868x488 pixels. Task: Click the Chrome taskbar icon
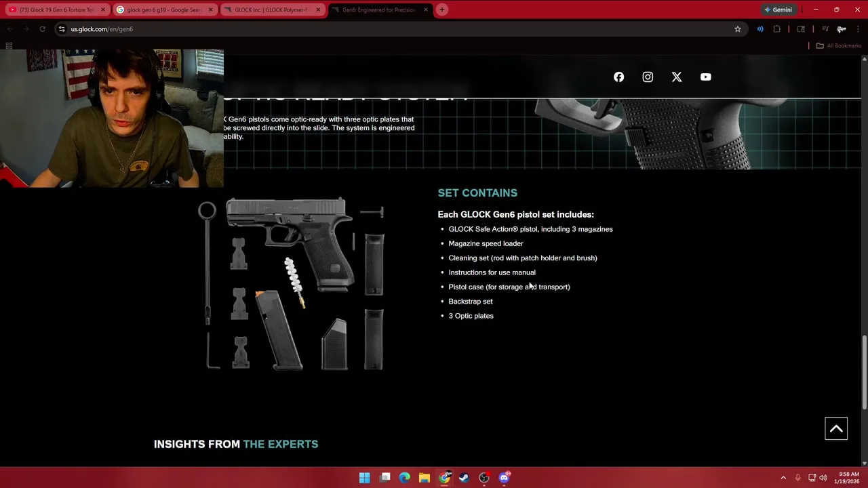click(x=444, y=478)
